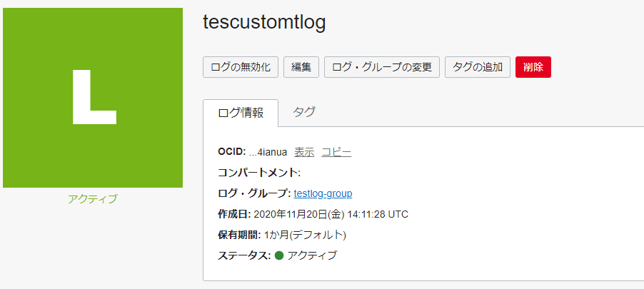644x289 pixels.
Task: Open the 編集 edit button
Action: (x=301, y=68)
